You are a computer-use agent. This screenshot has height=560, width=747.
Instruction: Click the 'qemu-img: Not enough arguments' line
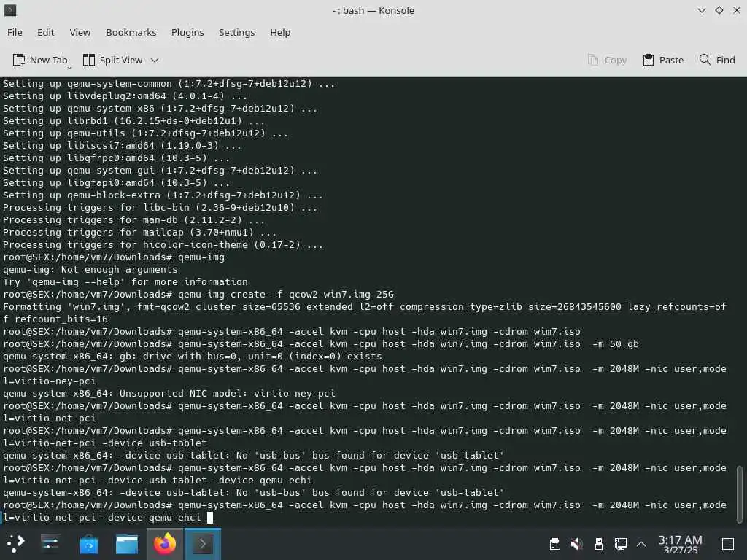[90, 270]
